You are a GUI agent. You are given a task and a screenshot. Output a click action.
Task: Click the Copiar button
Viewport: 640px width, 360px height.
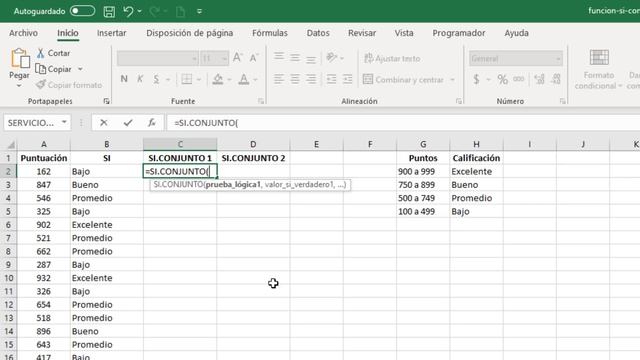tap(53, 69)
